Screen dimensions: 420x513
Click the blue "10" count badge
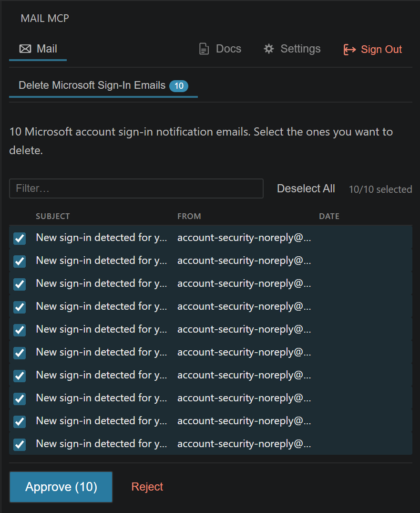[x=179, y=86]
